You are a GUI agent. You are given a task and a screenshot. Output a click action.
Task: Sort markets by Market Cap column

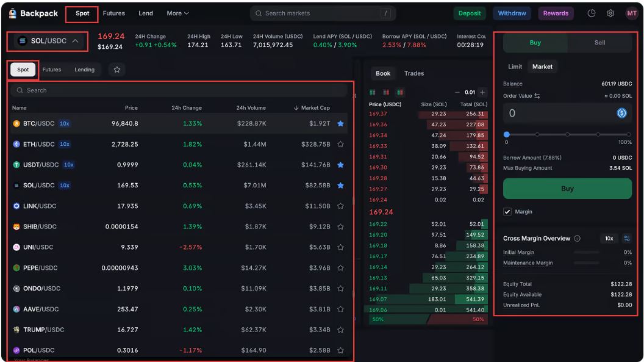pos(312,107)
